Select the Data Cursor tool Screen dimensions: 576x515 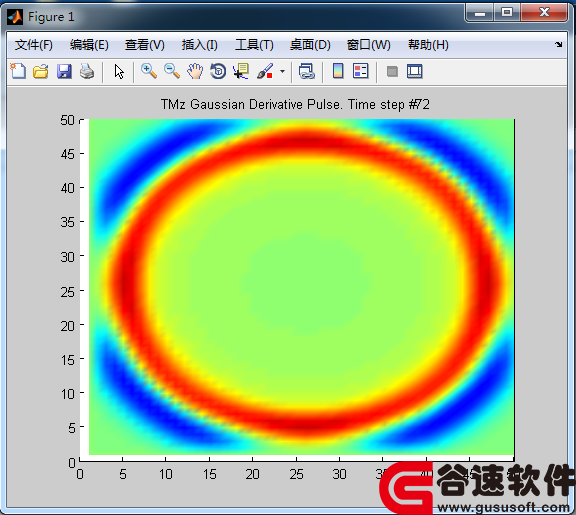(x=241, y=71)
